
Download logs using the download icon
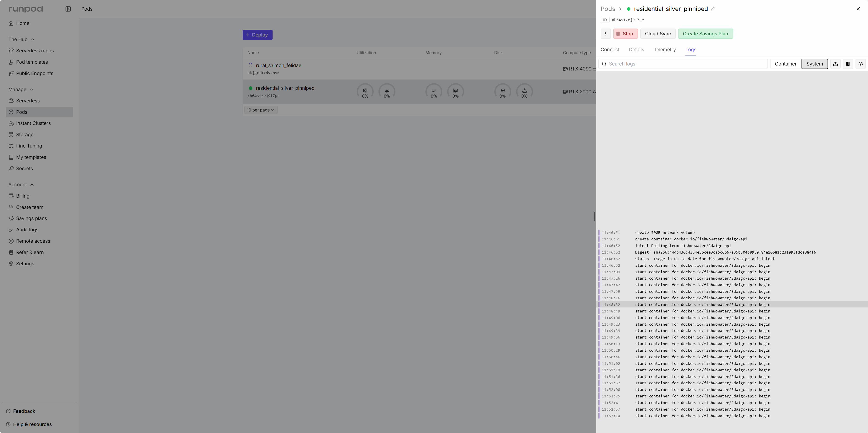835,64
